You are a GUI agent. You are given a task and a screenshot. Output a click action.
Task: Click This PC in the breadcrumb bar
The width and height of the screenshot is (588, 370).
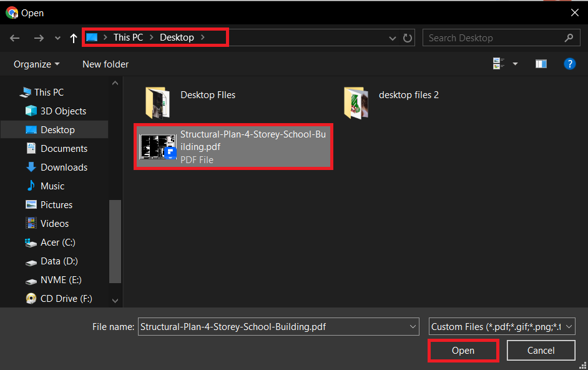point(128,37)
